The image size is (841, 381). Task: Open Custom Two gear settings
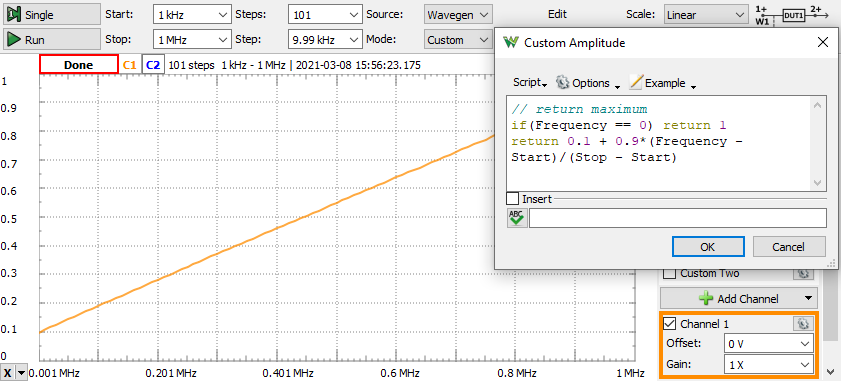pos(803,273)
